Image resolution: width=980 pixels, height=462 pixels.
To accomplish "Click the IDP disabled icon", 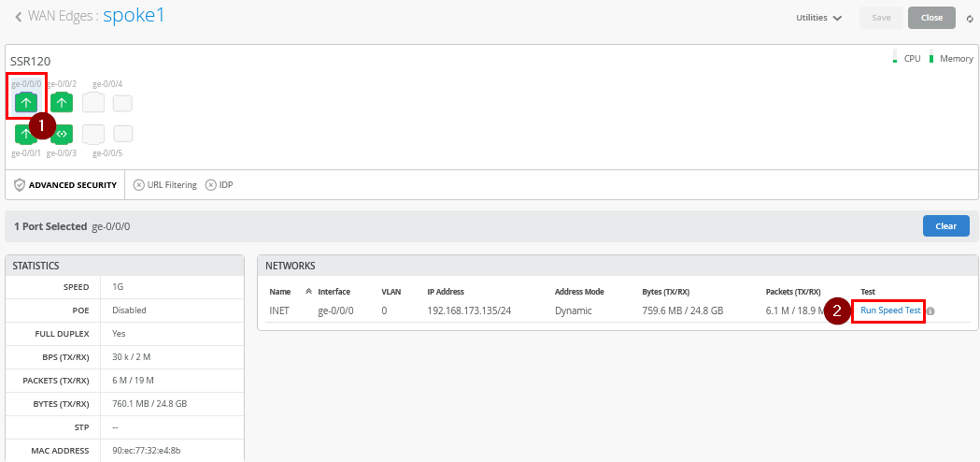I will (211, 184).
